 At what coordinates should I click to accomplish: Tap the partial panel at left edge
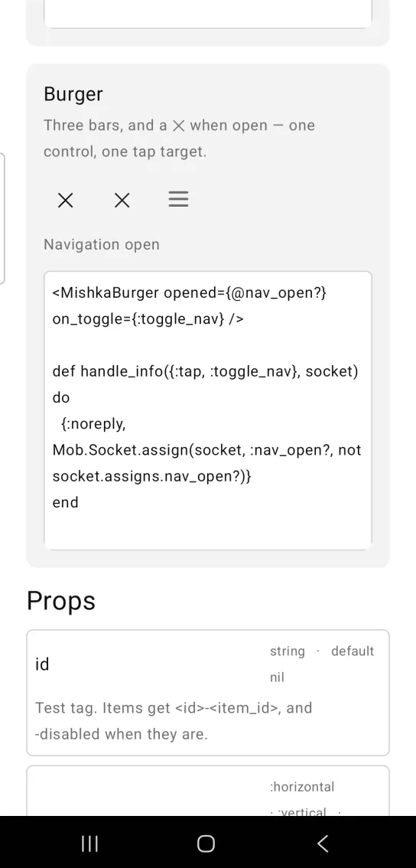[2, 219]
